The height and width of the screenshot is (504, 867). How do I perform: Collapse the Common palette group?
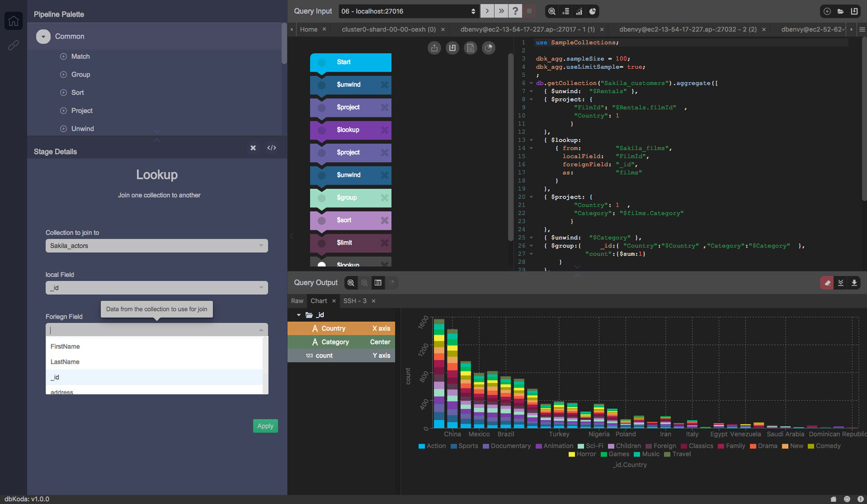point(43,36)
